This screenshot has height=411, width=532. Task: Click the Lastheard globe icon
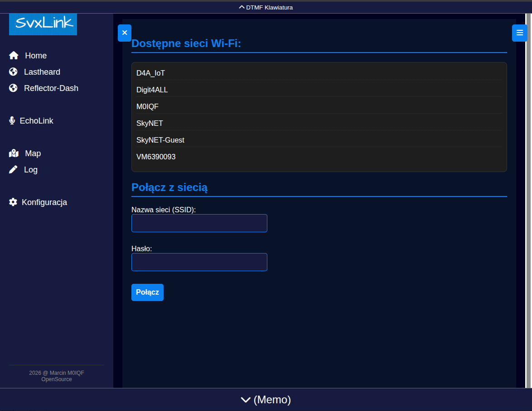click(x=13, y=72)
